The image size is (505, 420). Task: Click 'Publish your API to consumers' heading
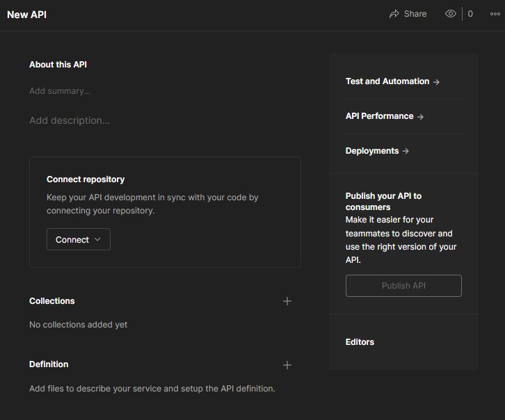(x=383, y=202)
